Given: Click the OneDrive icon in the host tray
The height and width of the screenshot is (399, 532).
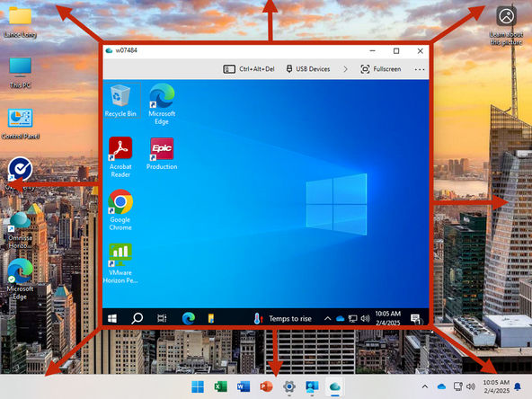Looking at the screenshot, I should 441,386.
